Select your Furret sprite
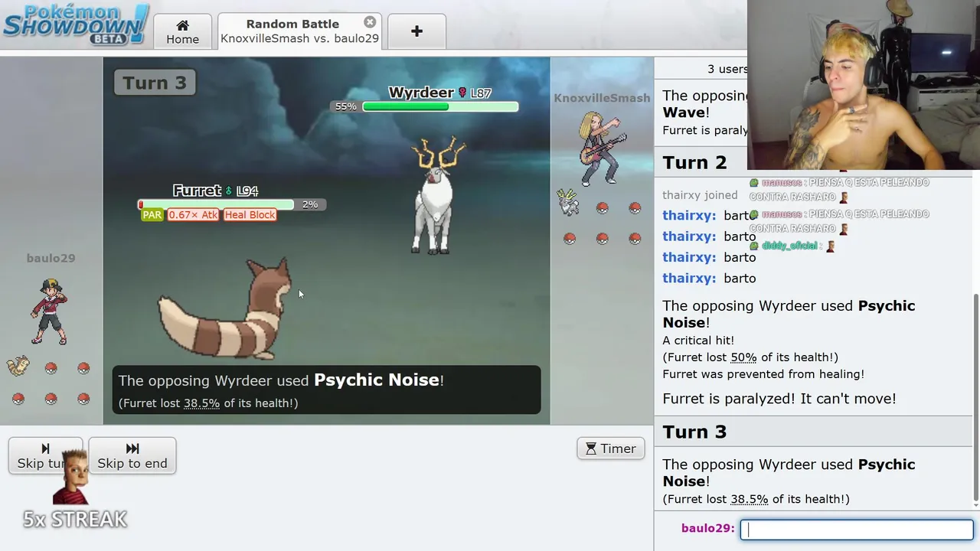The width and height of the screenshot is (980, 551). 226,310
